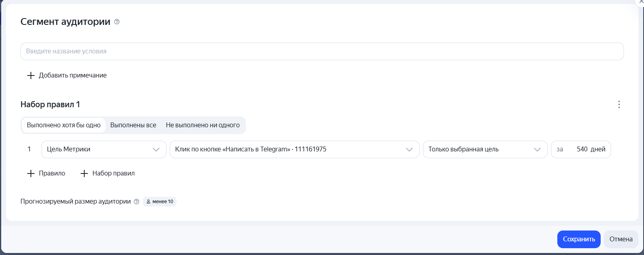Click help icon next to Сегмент аудитории

117,22
